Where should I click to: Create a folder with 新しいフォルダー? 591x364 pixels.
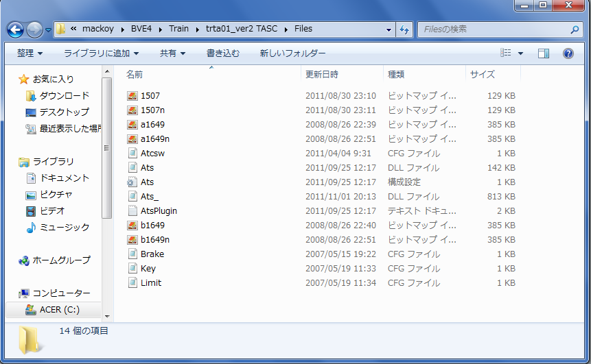pos(292,53)
